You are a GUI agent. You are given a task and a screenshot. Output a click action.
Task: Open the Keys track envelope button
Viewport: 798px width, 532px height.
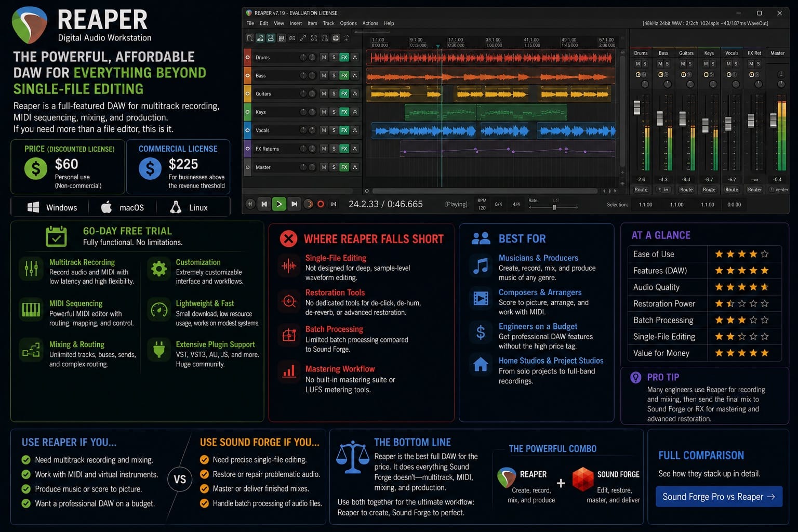pyautogui.click(x=355, y=112)
